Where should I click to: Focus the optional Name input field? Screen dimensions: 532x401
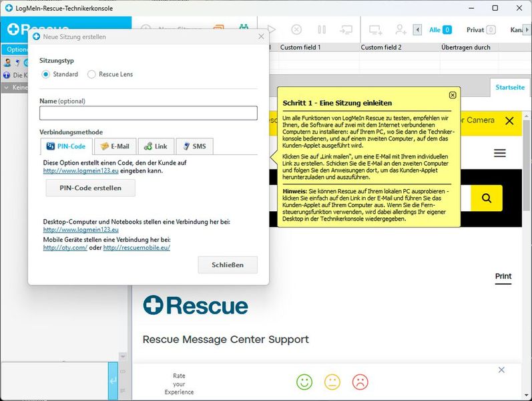pyautogui.click(x=148, y=113)
